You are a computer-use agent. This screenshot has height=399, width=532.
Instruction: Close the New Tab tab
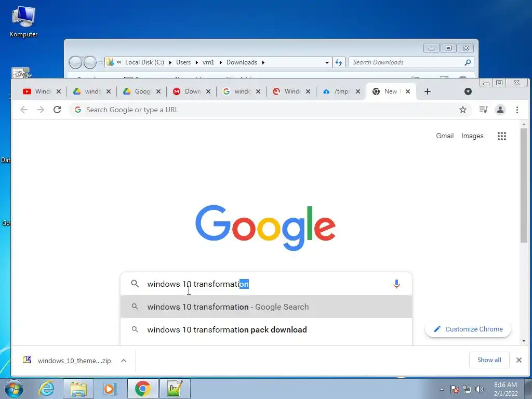point(408,91)
